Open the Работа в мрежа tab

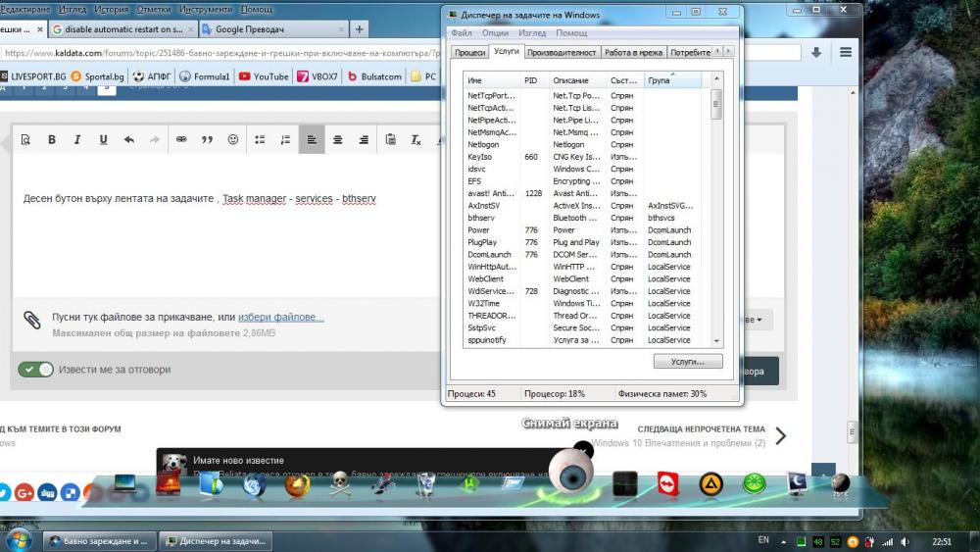click(633, 53)
